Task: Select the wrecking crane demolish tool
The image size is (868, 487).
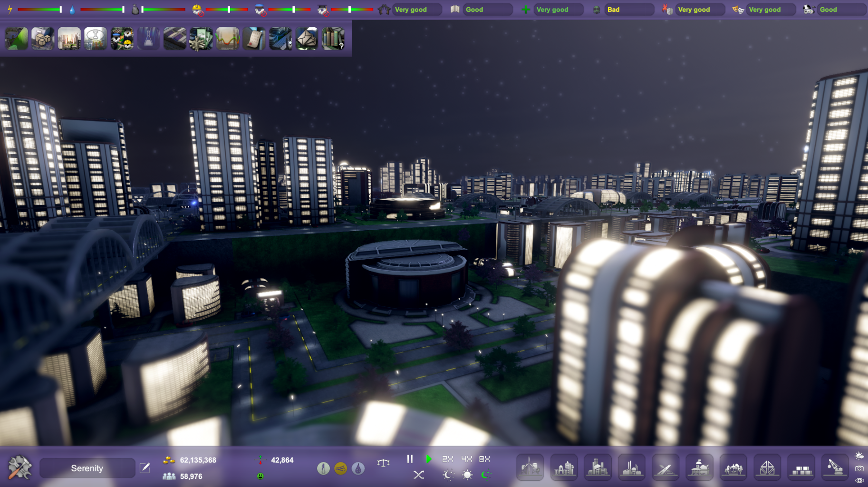Action: [835, 467]
